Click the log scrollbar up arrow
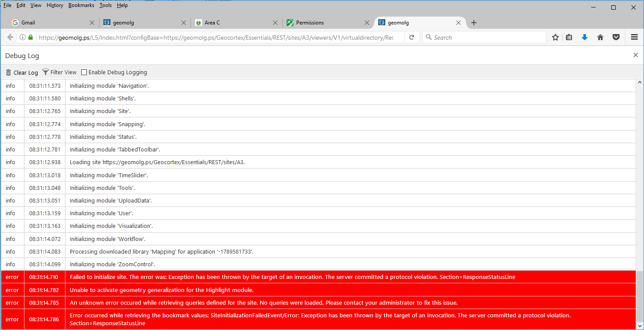Screen dimensions: 644x330 coord(640,82)
